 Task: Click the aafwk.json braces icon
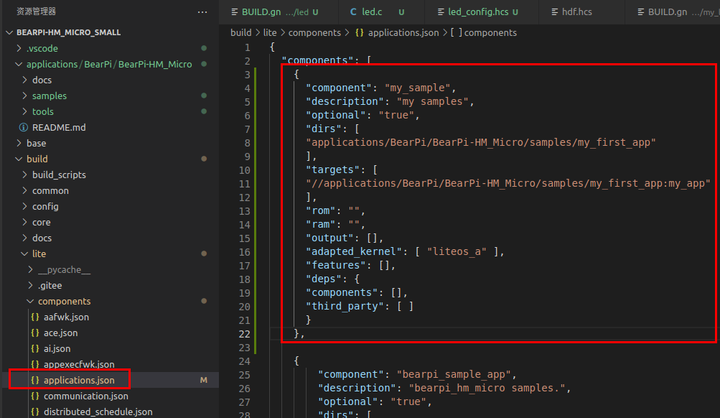[35, 317]
